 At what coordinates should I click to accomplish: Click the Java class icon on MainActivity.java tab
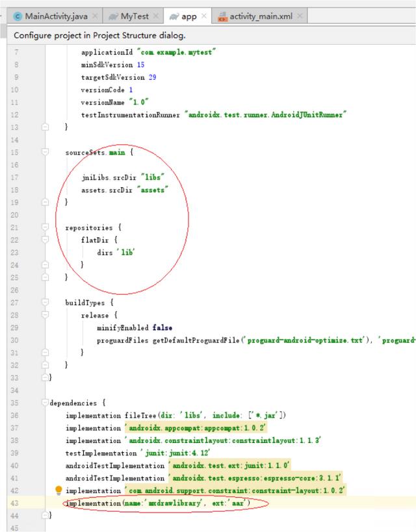tap(18, 16)
